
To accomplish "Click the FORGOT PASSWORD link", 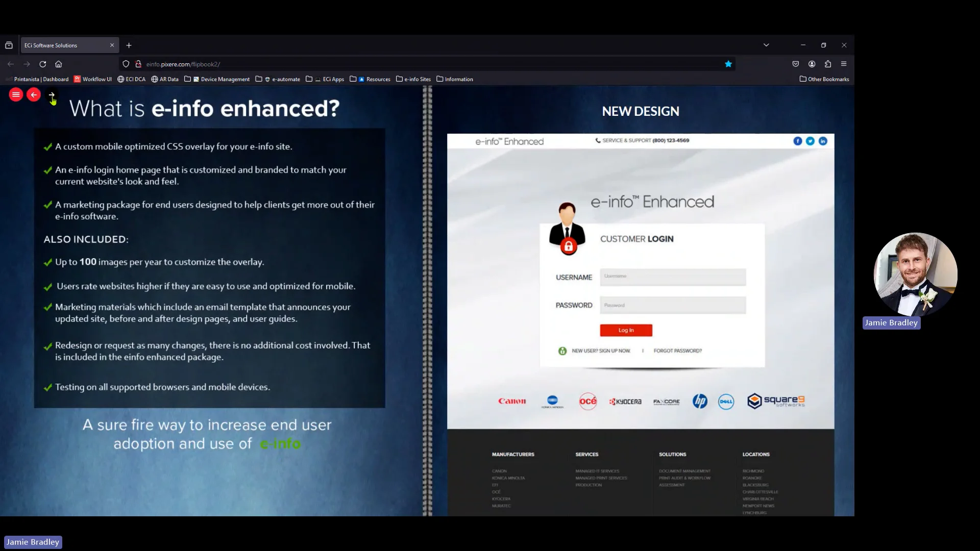I will 678,350.
